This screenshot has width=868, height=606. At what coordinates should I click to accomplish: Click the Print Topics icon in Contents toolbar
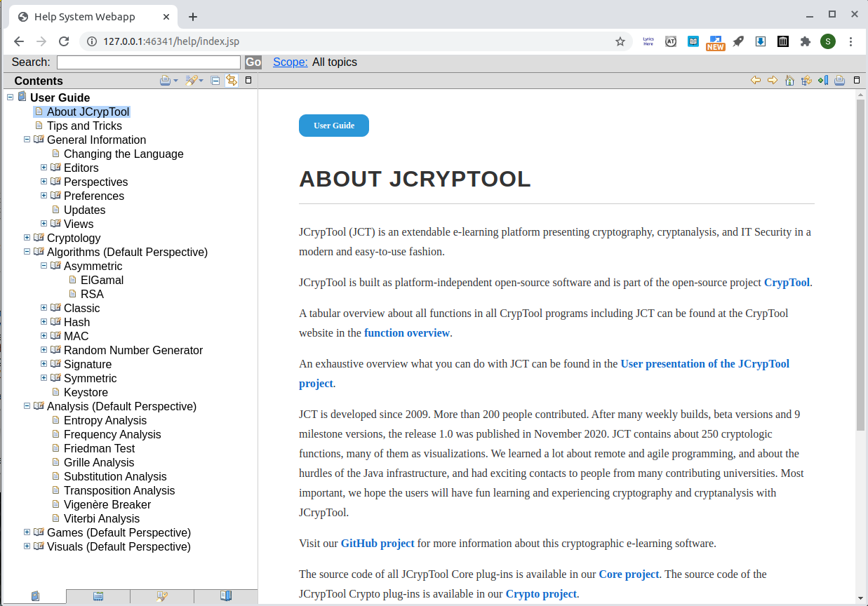(x=165, y=81)
